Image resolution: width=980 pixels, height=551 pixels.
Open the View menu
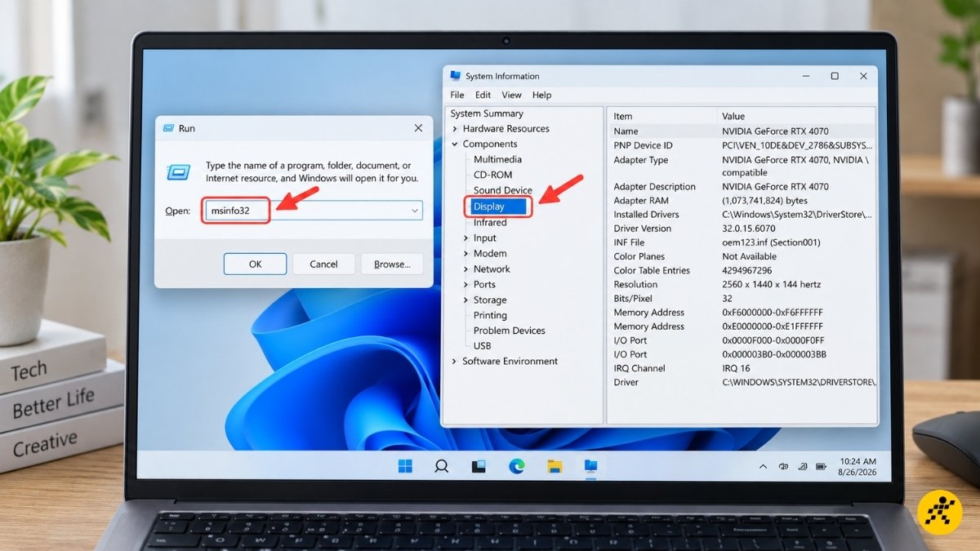[511, 95]
